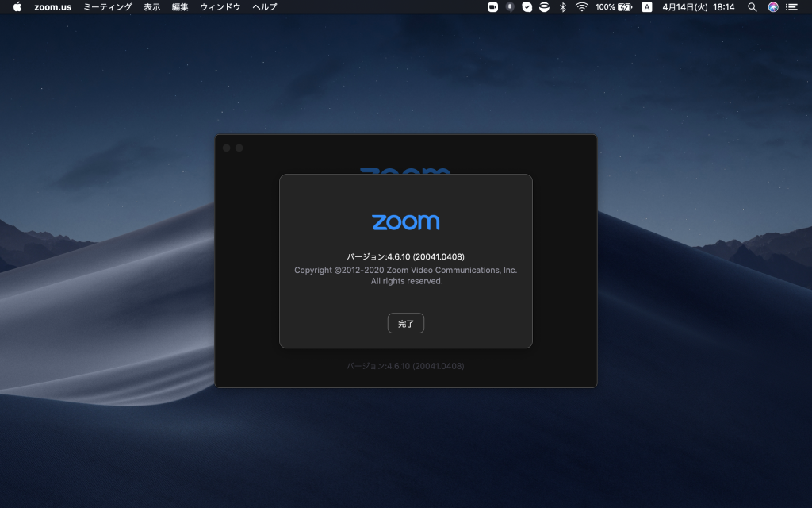
Task: Click the dimmed version text in the background Zoom window
Action: 405,366
